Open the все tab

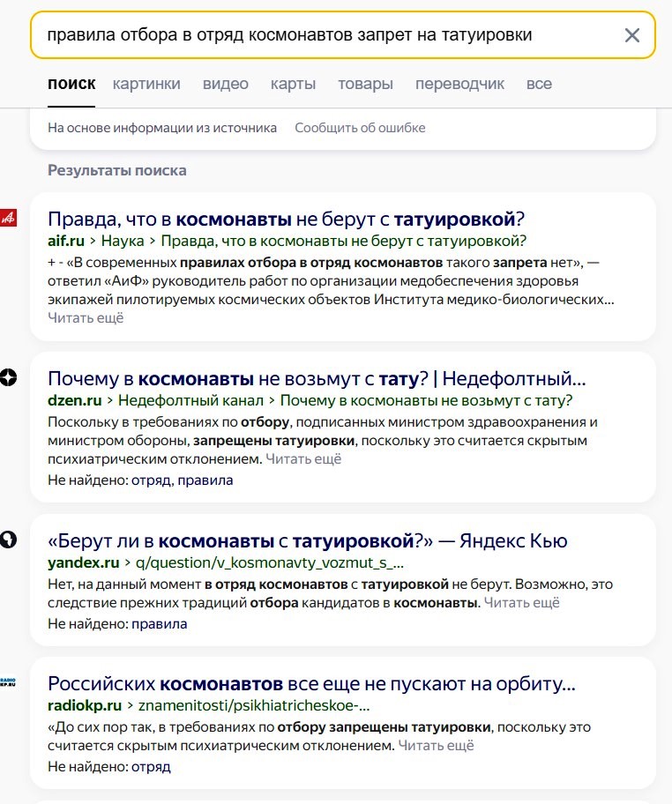(539, 84)
